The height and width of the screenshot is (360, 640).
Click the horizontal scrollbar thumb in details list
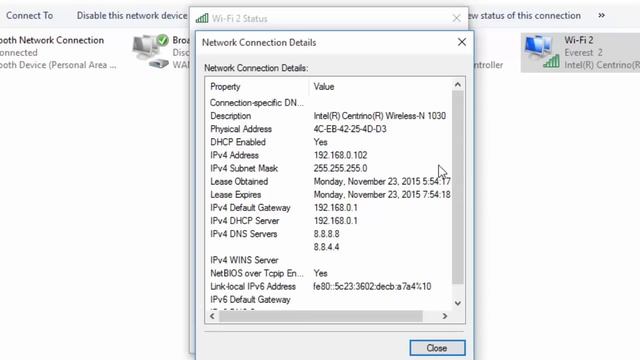pos(321,316)
